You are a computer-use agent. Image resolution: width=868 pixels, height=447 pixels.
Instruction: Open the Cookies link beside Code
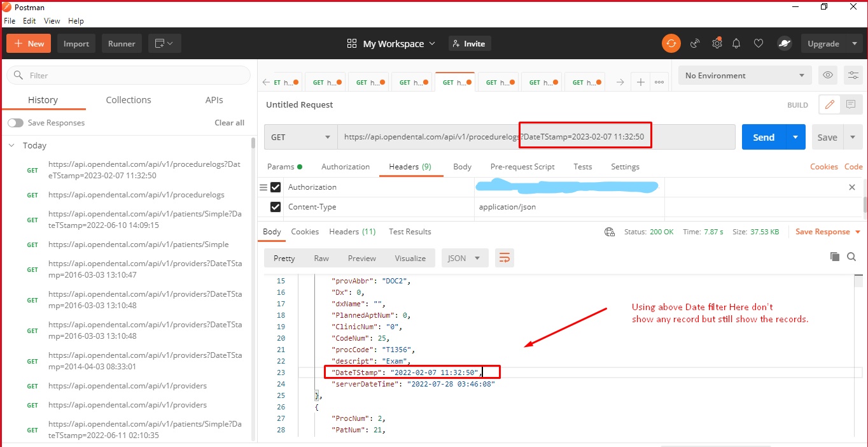tap(824, 167)
